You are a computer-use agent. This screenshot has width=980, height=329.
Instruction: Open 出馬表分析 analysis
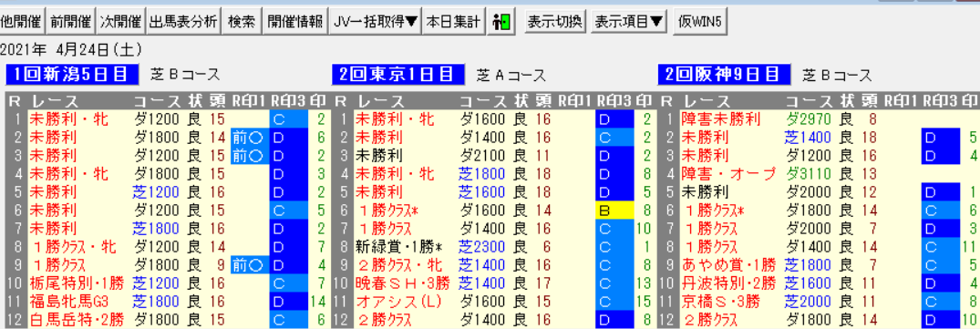pos(183,22)
